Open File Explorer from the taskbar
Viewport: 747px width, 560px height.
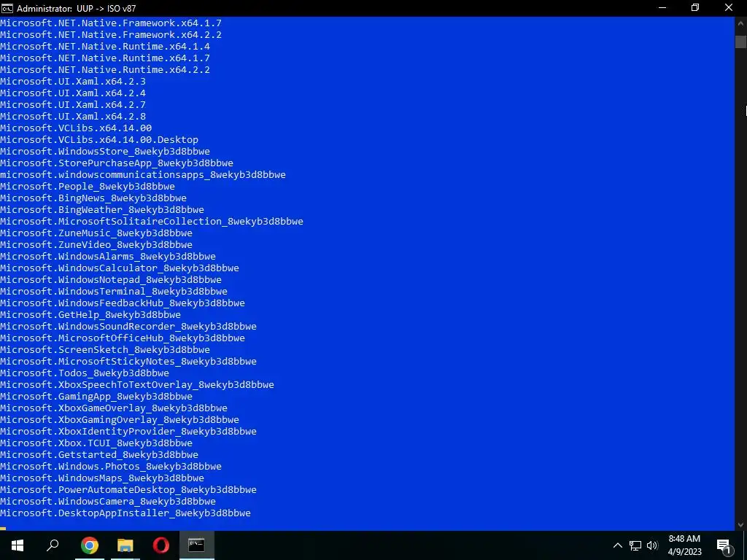(125, 545)
